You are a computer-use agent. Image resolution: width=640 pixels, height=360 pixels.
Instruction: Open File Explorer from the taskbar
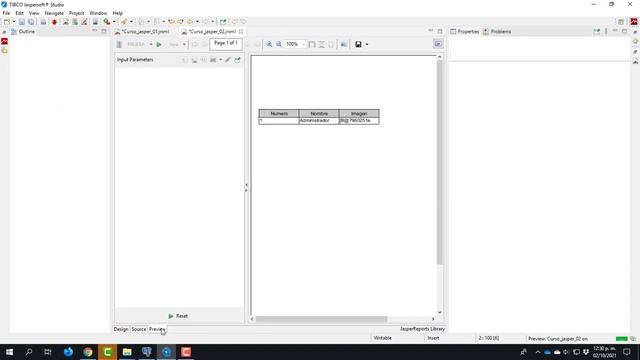tap(127, 352)
